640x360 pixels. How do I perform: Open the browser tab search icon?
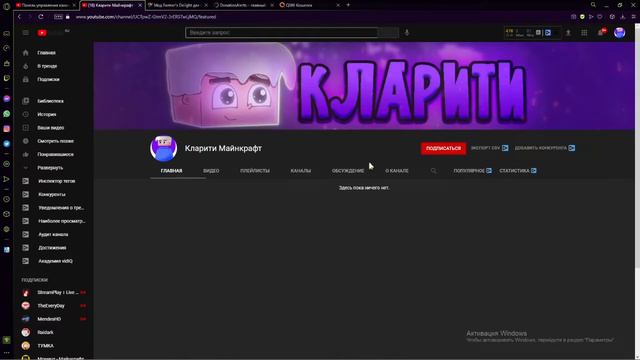[593, 5]
